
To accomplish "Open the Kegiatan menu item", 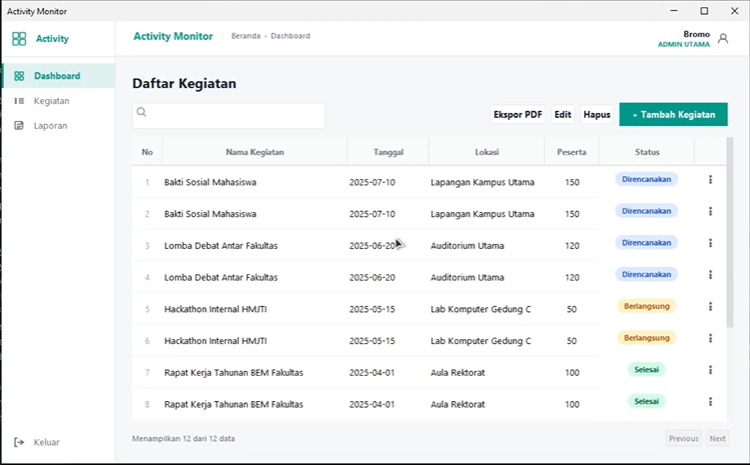I will [x=58, y=101].
